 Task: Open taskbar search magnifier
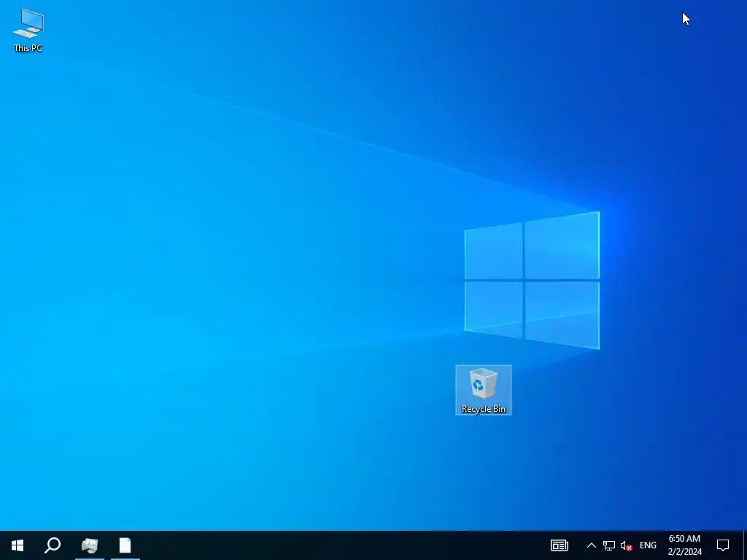point(53,545)
